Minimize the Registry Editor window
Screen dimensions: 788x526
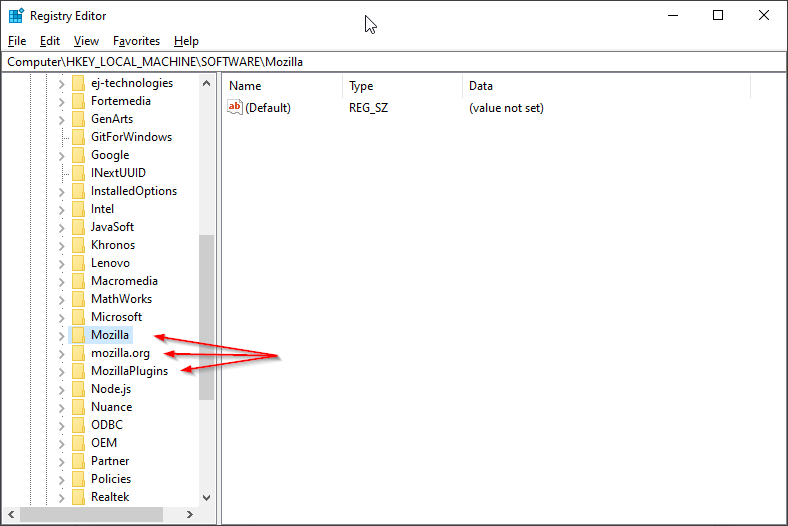tap(673, 16)
